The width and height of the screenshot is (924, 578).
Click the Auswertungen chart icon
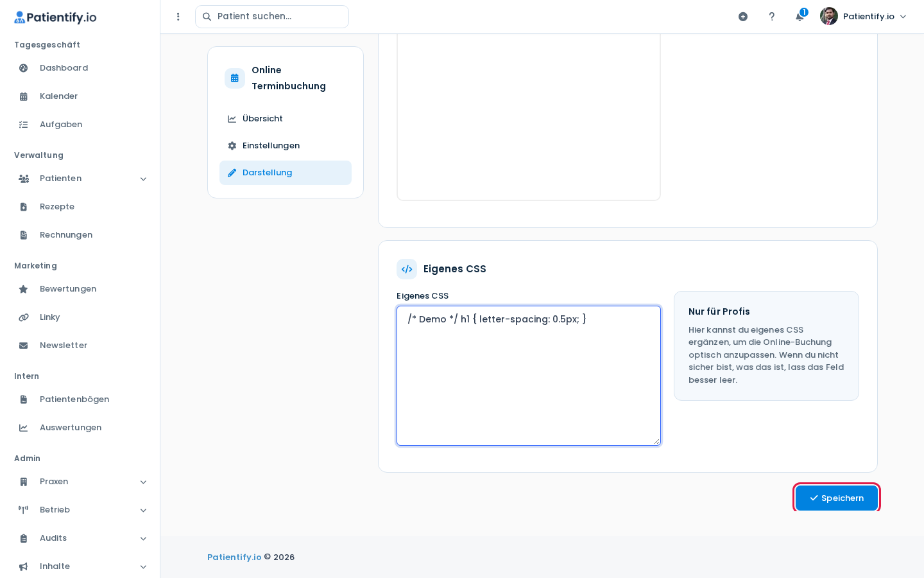click(24, 428)
